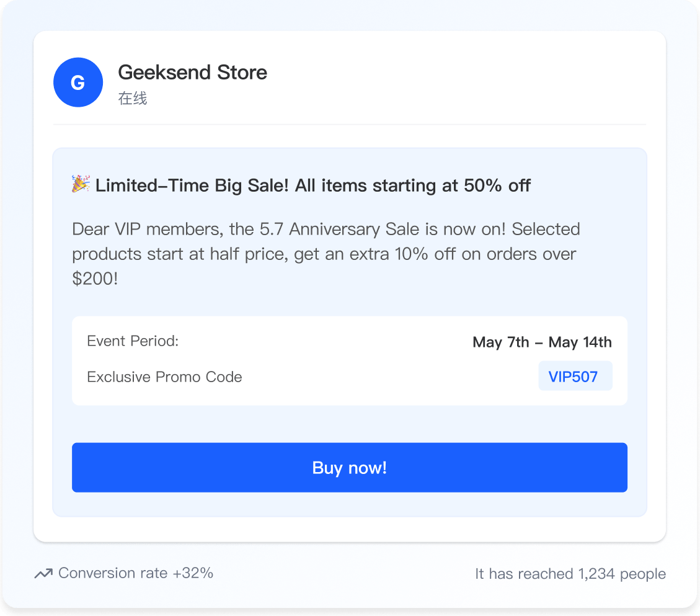Open the Geeksend Store name

(x=192, y=73)
